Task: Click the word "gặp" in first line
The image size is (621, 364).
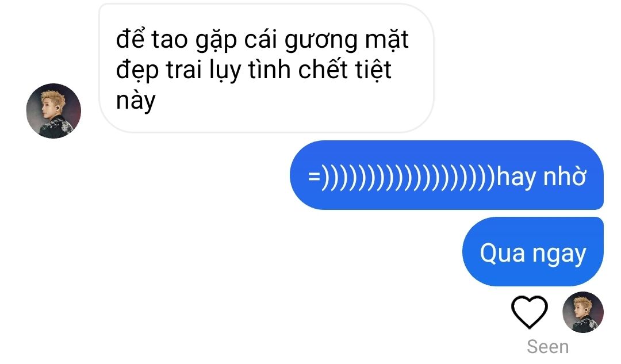Action: [x=216, y=41]
